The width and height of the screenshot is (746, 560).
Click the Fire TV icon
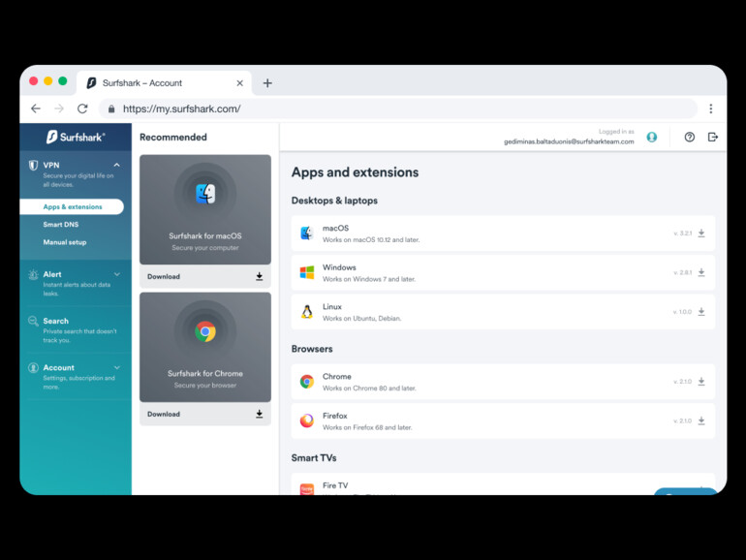click(307, 489)
